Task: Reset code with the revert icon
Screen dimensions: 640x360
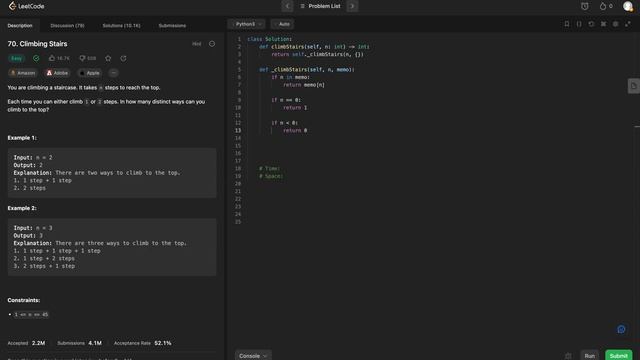Action: click(x=591, y=24)
